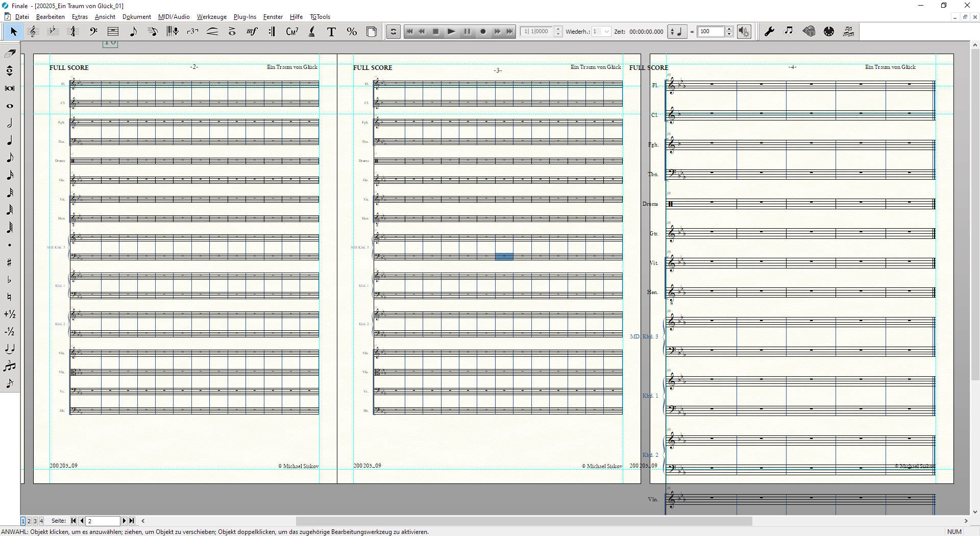Open the Resize tool (percent icon)
The width and height of the screenshot is (980, 536).
[352, 32]
